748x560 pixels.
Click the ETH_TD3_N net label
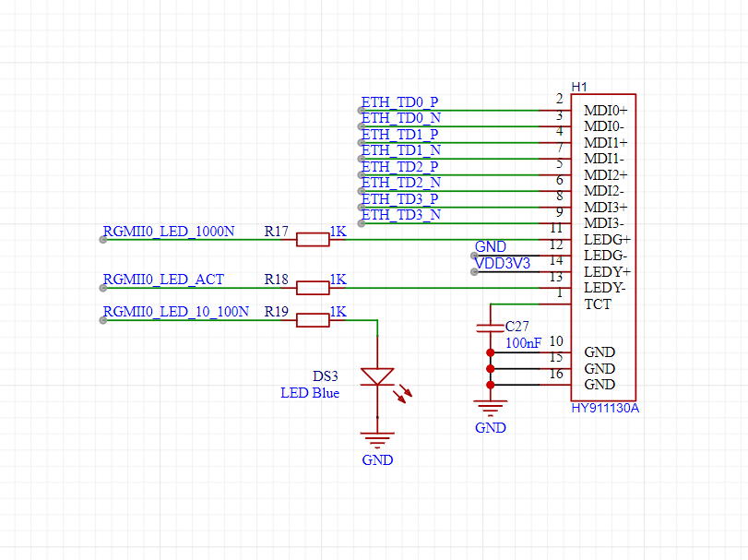coord(400,215)
